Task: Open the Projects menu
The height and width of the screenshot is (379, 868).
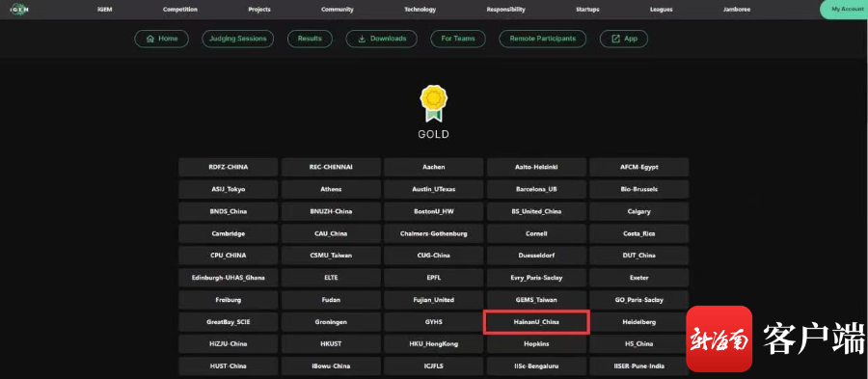Action: [259, 10]
